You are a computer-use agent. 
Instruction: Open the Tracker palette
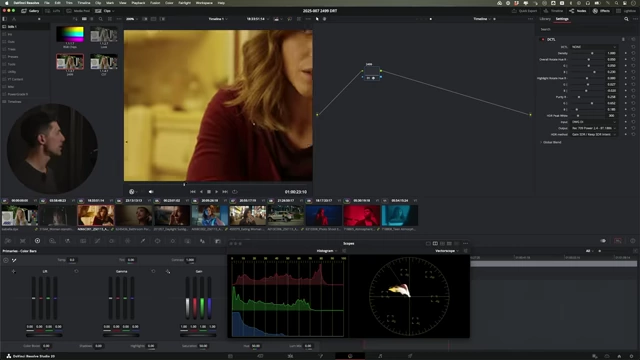173,241
